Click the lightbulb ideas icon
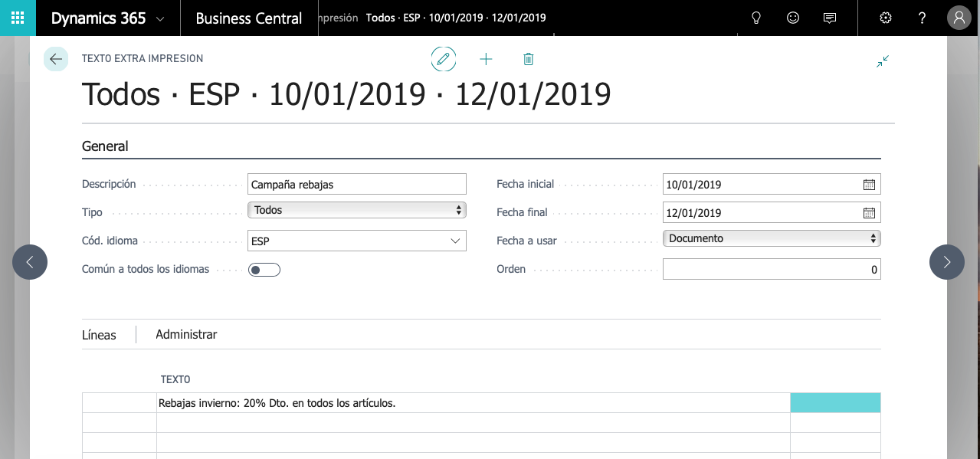This screenshot has width=980, height=459. (x=756, y=18)
